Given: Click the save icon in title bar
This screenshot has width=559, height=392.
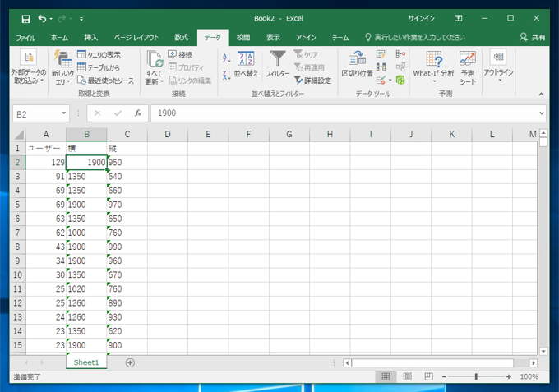Looking at the screenshot, I should click(x=25, y=18).
